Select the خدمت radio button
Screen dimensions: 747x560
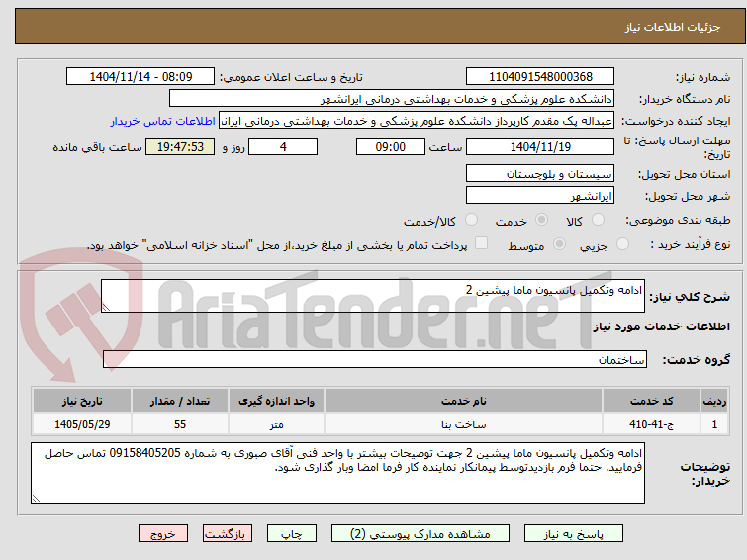tap(541, 220)
